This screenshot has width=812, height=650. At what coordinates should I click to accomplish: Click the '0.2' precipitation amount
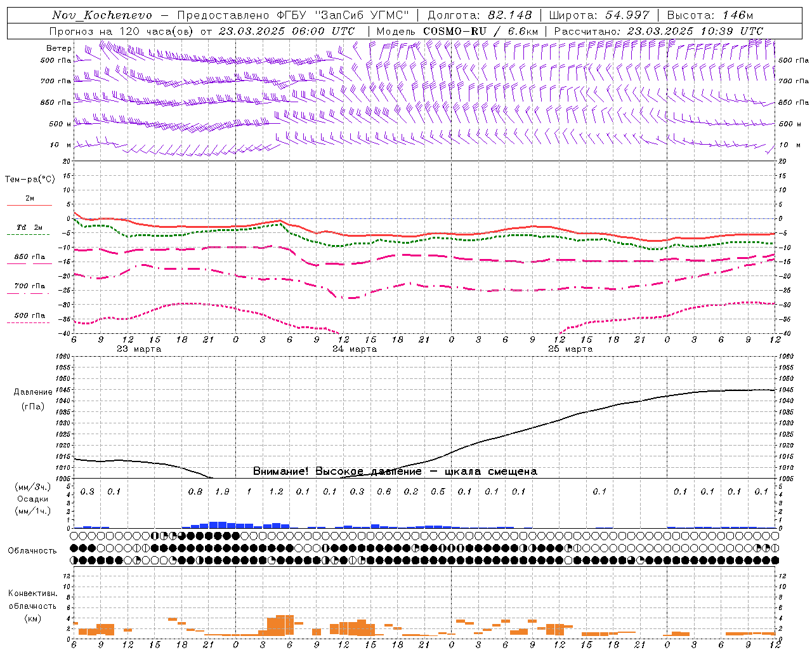411,492
